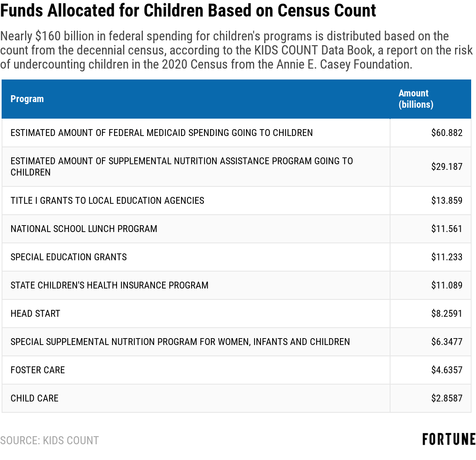Select State Children's Health Insurance Program
The height and width of the screenshot is (460, 476).
pyautogui.click(x=109, y=285)
